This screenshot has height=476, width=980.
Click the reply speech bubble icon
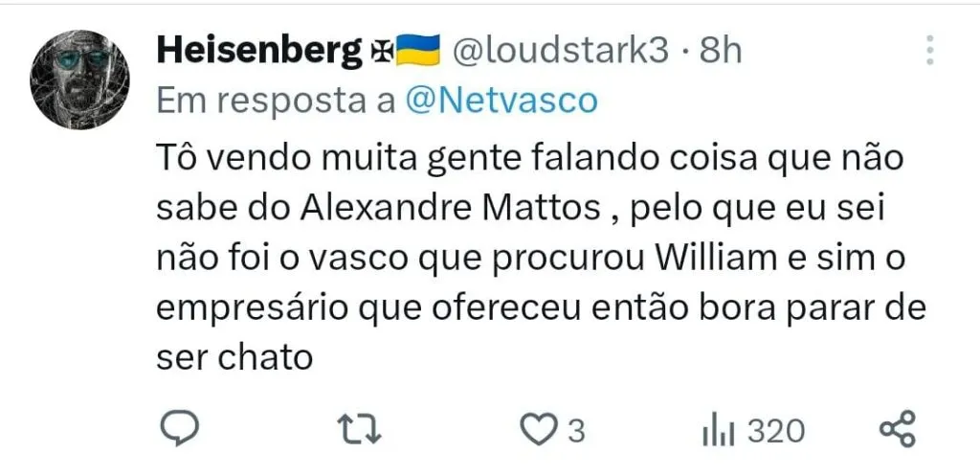[x=179, y=429]
